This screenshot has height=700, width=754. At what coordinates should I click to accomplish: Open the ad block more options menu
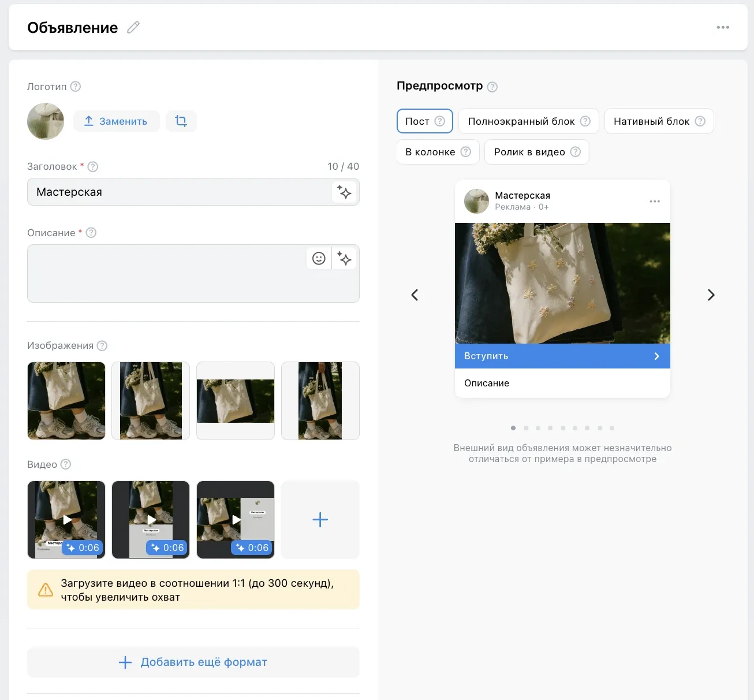click(723, 27)
